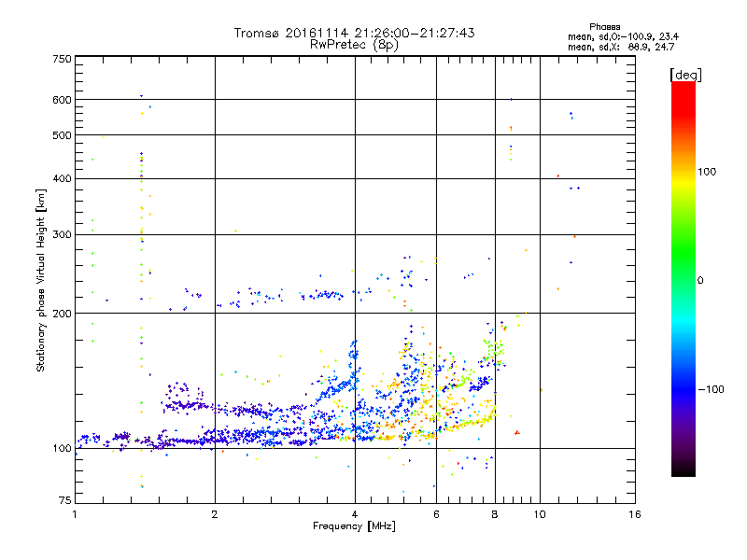747x560 pixels.
Task: Click the 'Stationary phase Virtual Height [km]' axis title
Action: click(x=41, y=280)
